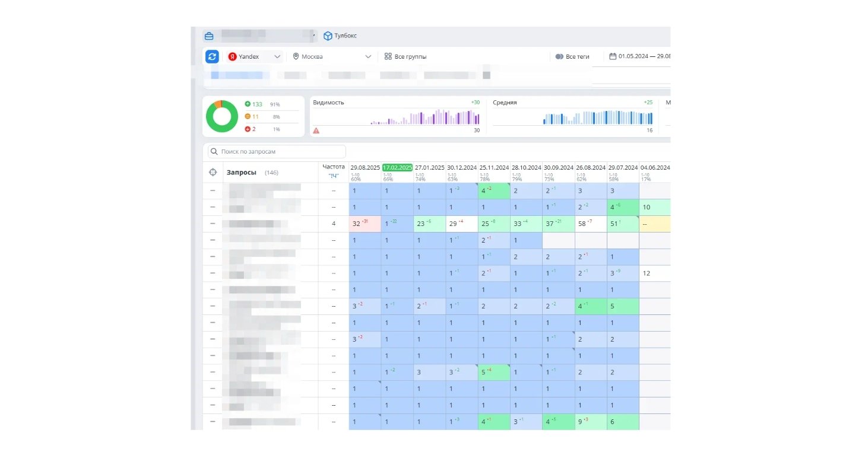Click the calendar icon for date range
Screen dimensions: 868x452
[x=613, y=56]
